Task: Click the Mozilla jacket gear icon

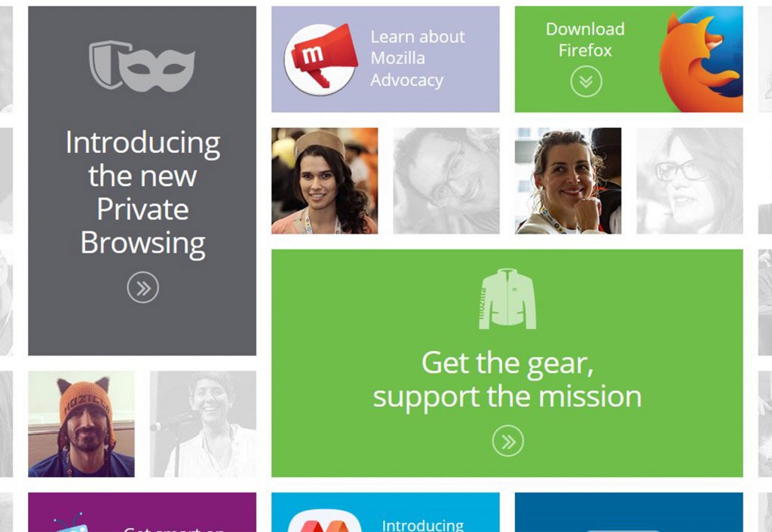Action: 507,298
